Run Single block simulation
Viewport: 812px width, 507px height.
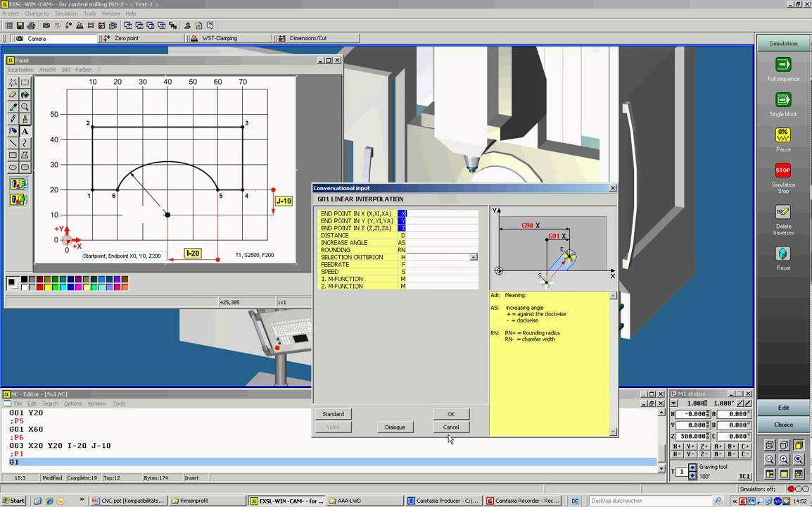[783, 100]
